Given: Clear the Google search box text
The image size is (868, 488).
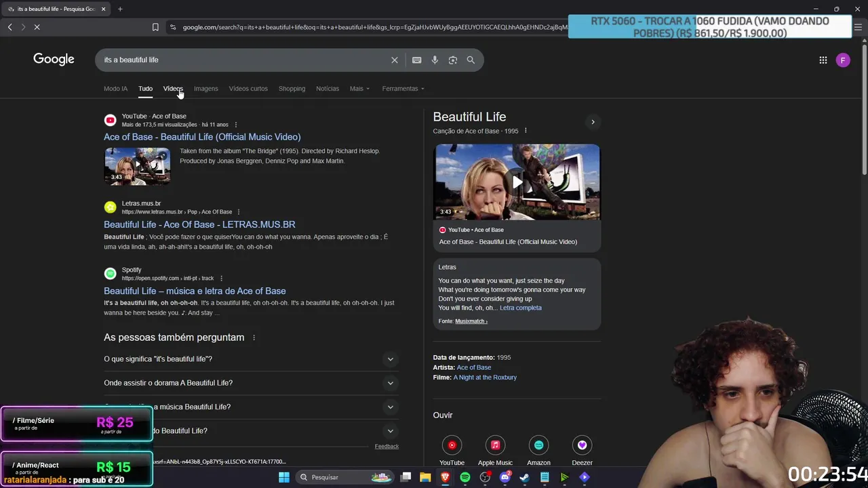Looking at the screenshot, I should coord(395,60).
